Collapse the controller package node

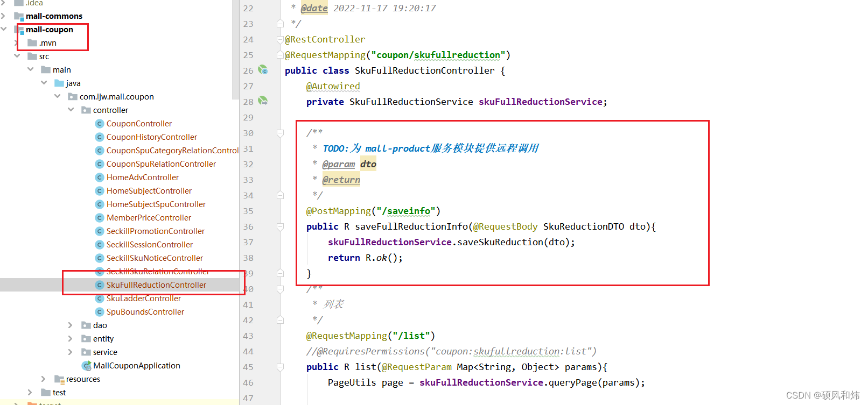[x=71, y=110]
